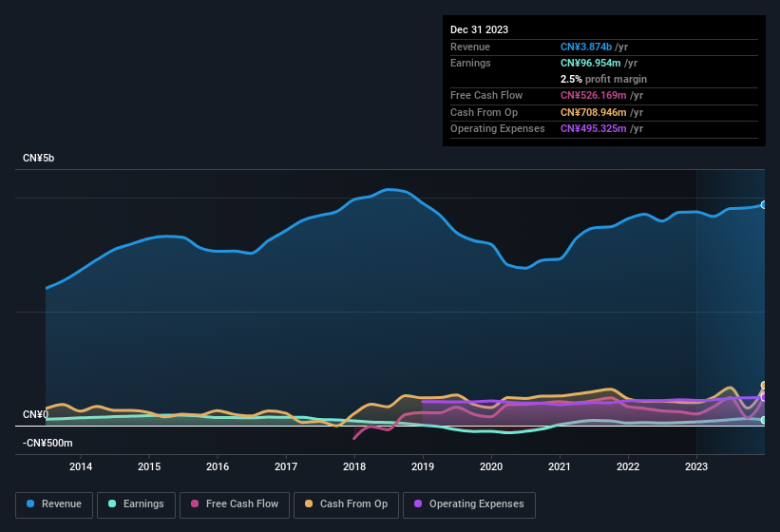The image size is (780, 532).
Task: Click the 2016 x-axis label
Action: pyautogui.click(x=218, y=466)
